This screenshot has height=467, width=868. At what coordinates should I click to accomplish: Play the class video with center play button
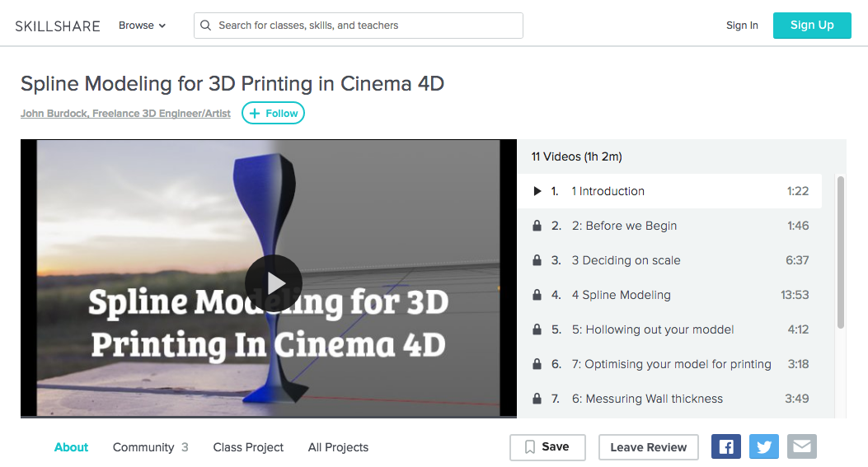(x=274, y=283)
